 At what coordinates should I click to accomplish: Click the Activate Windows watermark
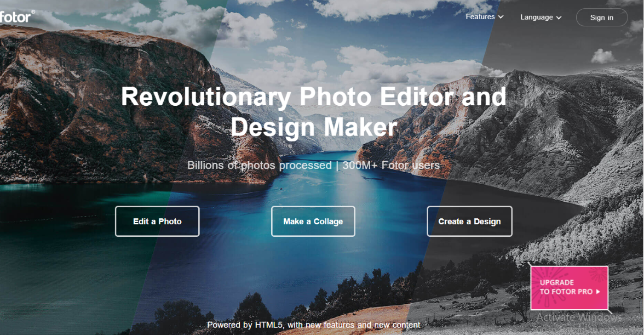[x=579, y=317]
